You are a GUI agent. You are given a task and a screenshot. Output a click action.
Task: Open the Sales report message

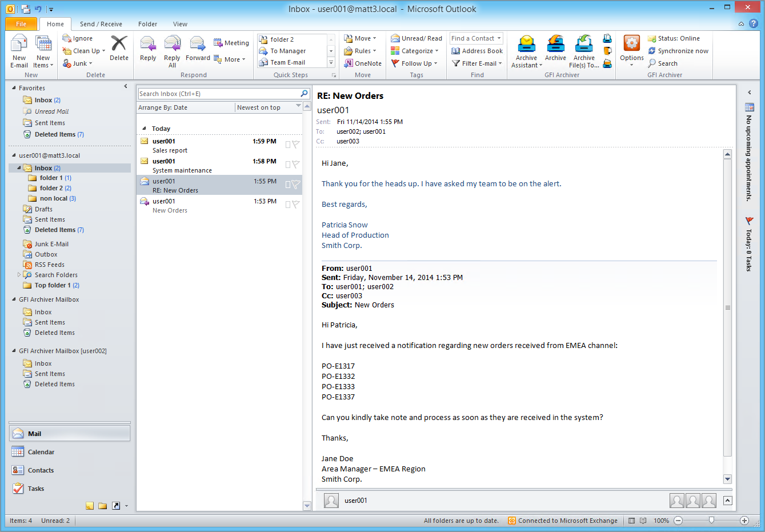(x=219, y=145)
